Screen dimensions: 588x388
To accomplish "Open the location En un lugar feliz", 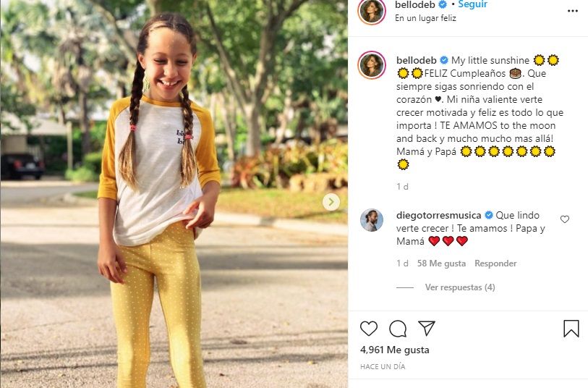I will click(x=425, y=18).
